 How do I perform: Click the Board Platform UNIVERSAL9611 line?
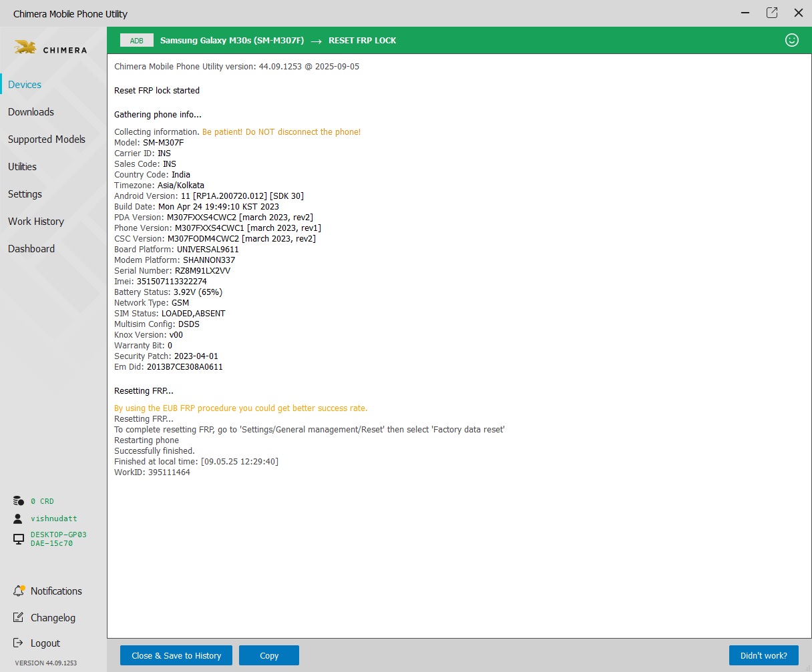pyautogui.click(x=176, y=250)
